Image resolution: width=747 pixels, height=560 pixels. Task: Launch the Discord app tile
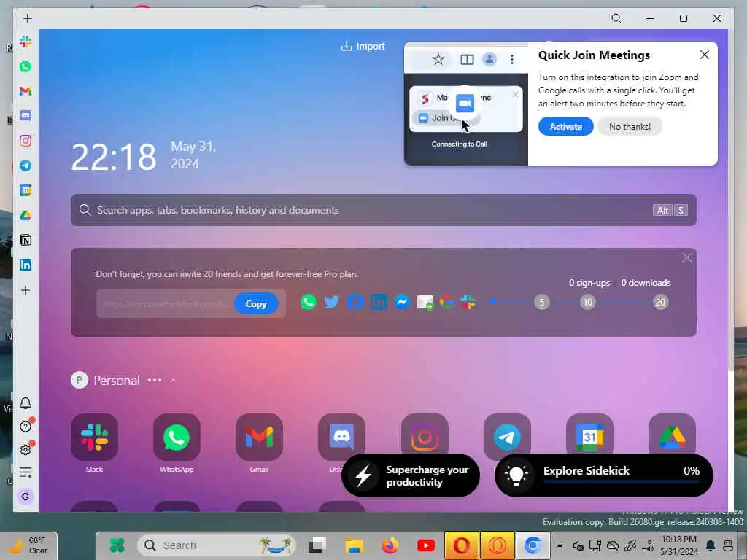341,436
